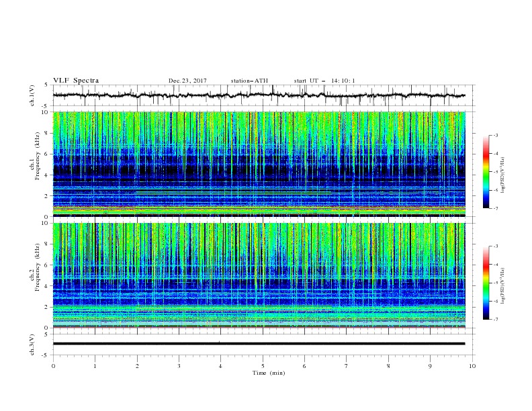The width and height of the screenshot is (532, 411).
Task: Click the "-7" tick on ch.1 colorbar
Action: click(x=495, y=208)
